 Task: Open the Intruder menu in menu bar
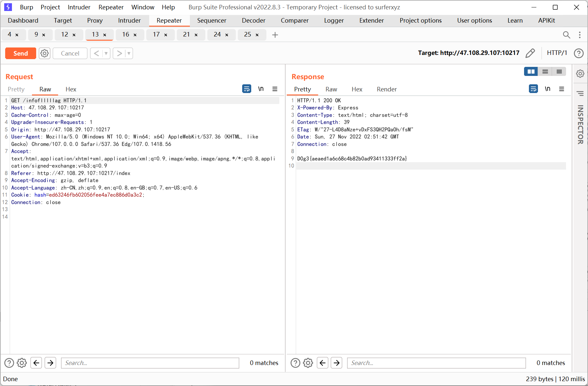point(79,7)
